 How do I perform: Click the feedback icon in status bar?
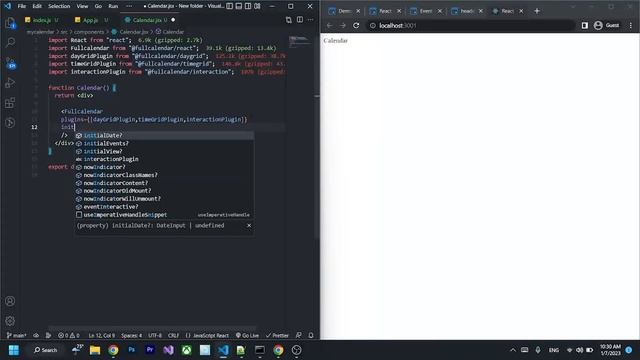[x=299, y=335]
